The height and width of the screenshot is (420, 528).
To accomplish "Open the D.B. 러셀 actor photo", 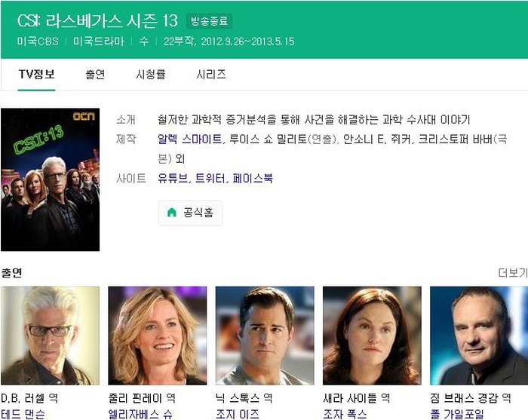I will pyautogui.click(x=51, y=336).
